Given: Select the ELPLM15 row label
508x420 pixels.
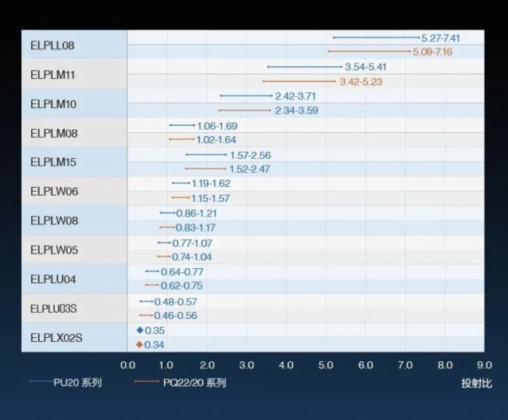Looking at the screenshot, I should (54, 162).
